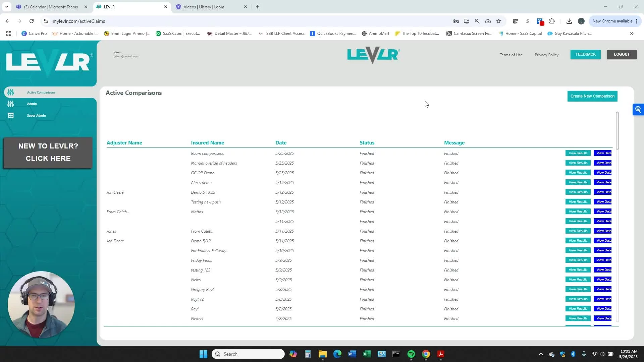Show more bookmarks chevron
The image size is (644, 362).
coord(632,34)
